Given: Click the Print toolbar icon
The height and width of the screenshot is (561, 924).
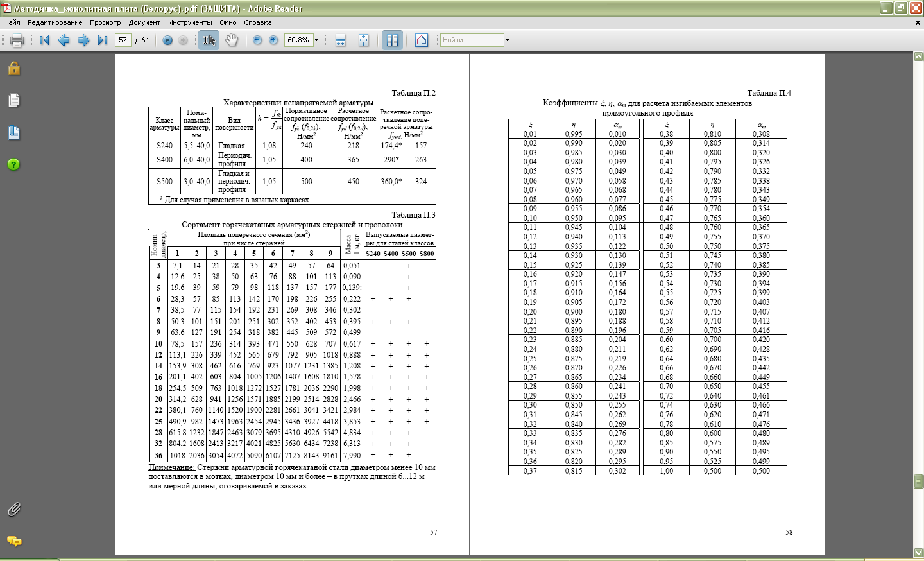Looking at the screenshot, I should [x=17, y=40].
